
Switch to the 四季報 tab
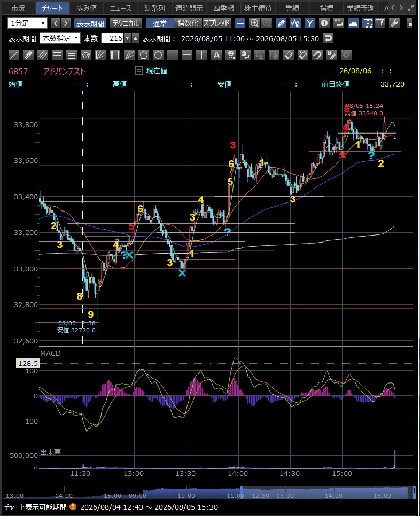(223, 8)
